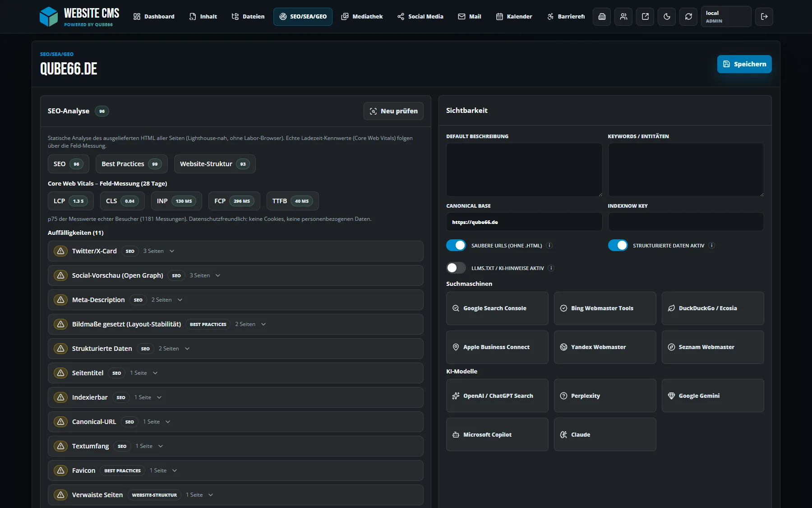
Task: Disable Strukturierte Daten aktiv switch
Action: click(618, 245)
